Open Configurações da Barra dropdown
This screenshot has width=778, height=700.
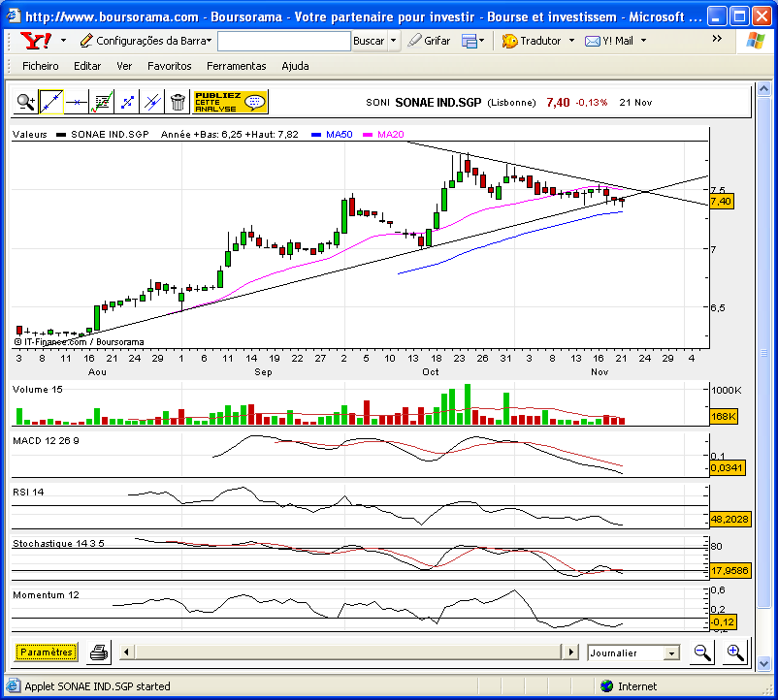146,41
